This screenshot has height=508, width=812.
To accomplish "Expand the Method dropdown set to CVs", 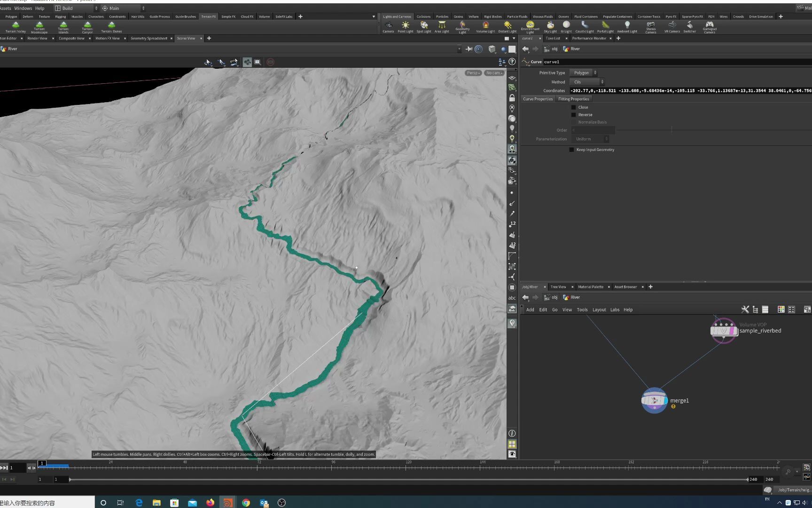I will (x=587, y=82).
